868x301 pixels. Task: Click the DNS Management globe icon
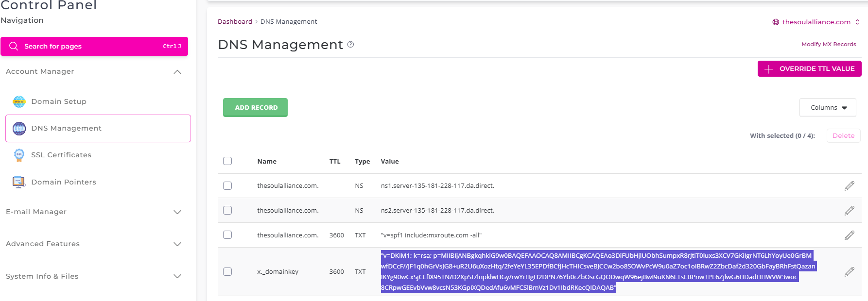19,128
